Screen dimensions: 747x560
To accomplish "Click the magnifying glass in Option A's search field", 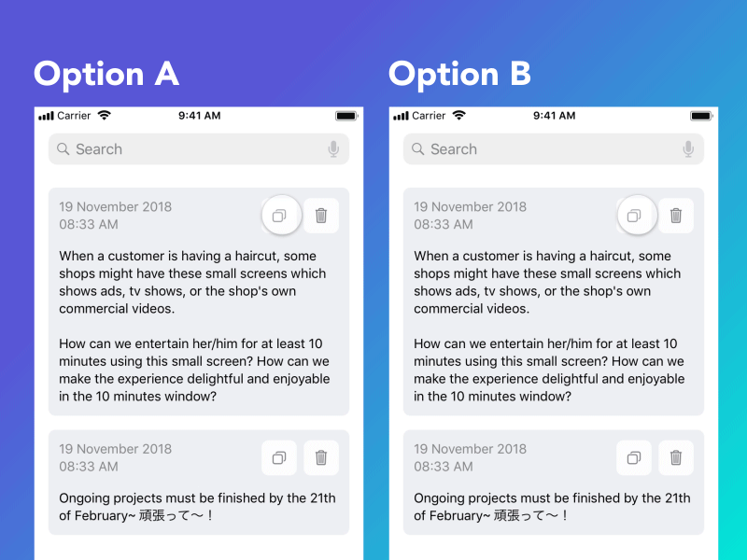I will (x=63, y=149).
